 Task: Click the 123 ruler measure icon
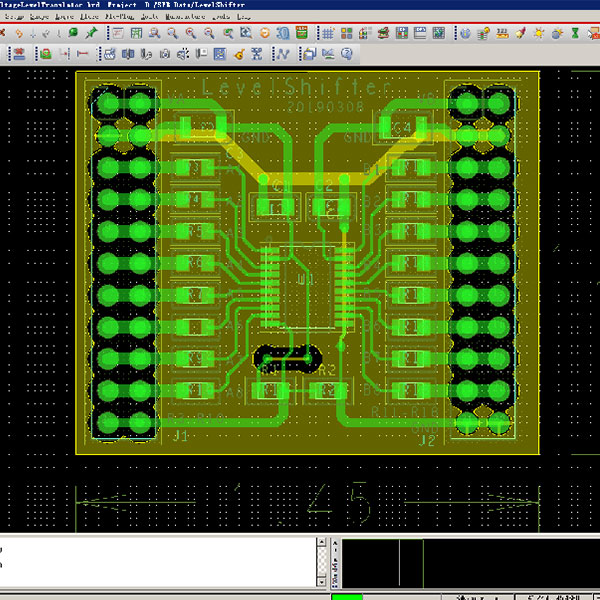point(502,34)
